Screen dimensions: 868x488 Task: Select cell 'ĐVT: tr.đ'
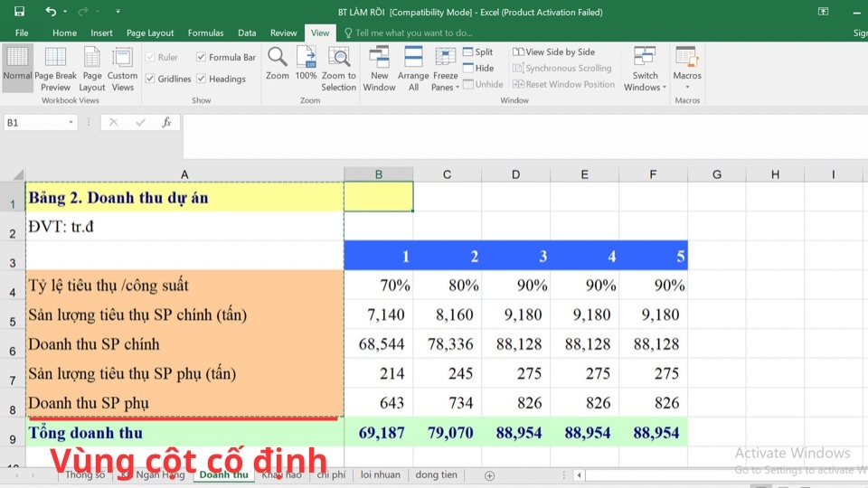(x=184, y=226)
